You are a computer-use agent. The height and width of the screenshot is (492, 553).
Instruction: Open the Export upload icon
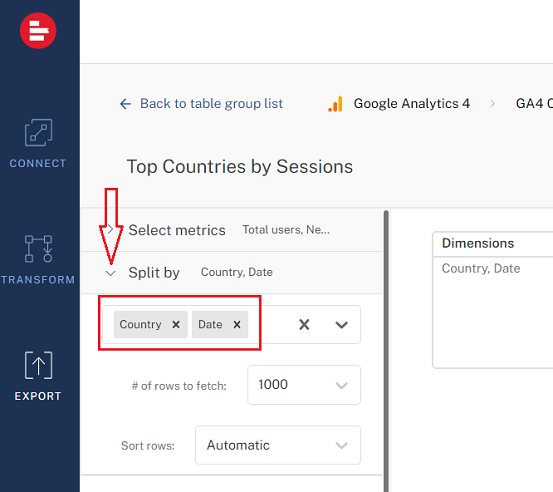point(38,365)
